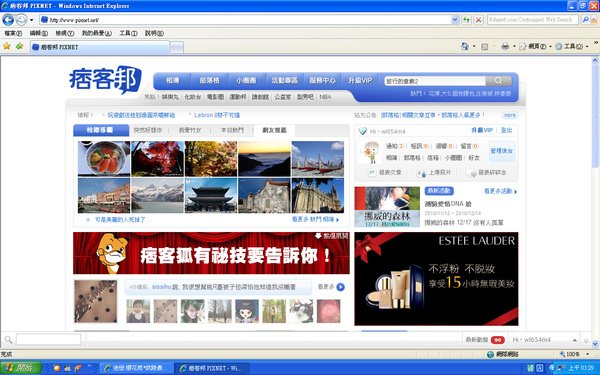
Task: Expand the bottom bar Hi wl654m4 arrow
Action: pos(575,340)
